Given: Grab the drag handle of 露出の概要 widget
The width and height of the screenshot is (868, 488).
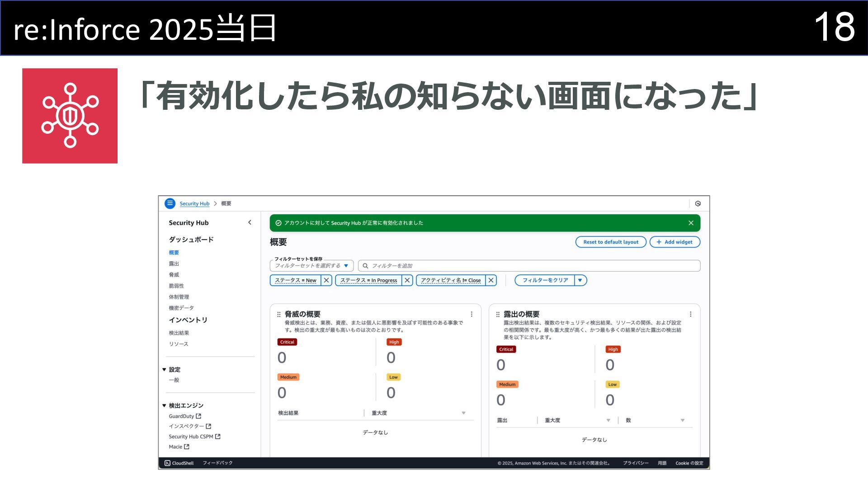Looking at the screenshot, I should tap(498, 314).
